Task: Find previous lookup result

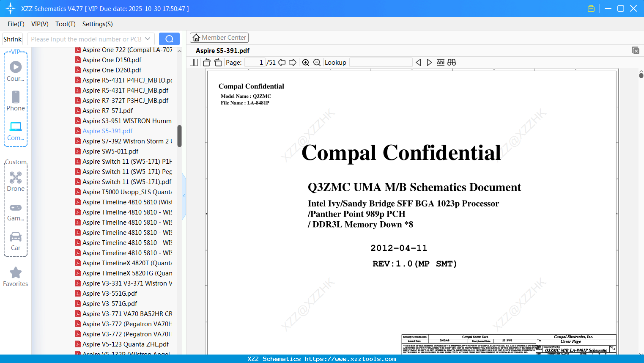Action: [x=418, y=63]
